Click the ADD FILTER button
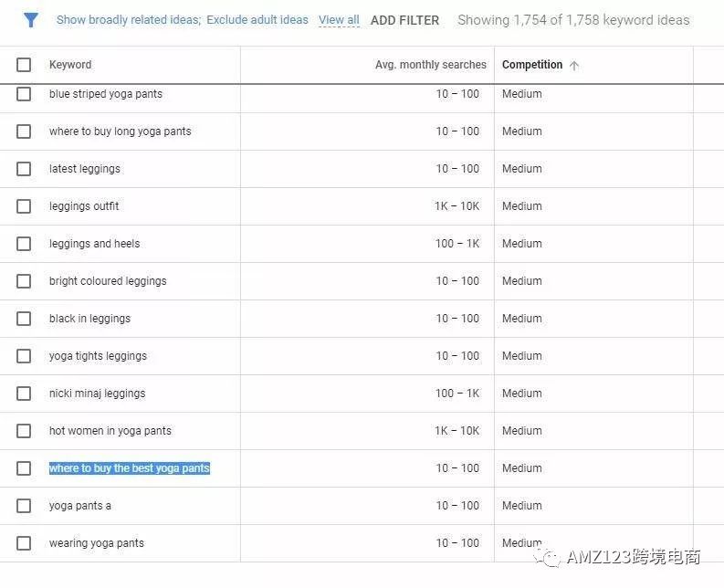Image resolution: width=724 pixels, height=588 pixels. coord(404,20)
